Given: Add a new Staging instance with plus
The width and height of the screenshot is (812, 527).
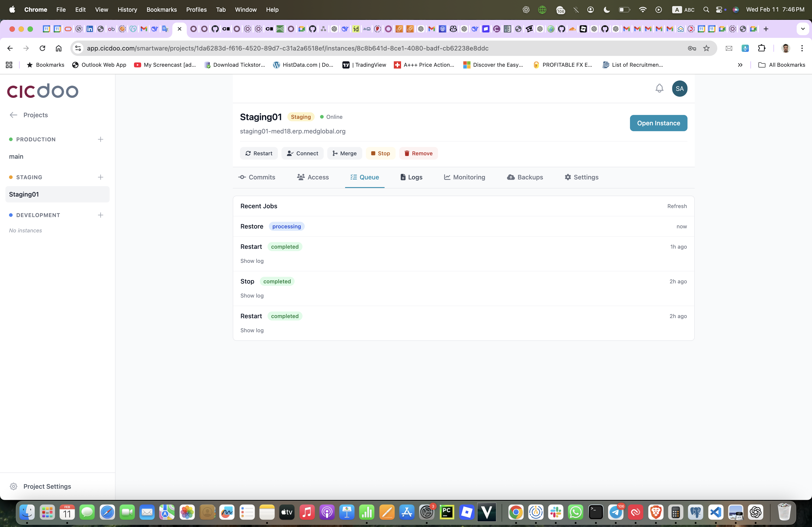Looking at the screenshot, I should 100,177.
